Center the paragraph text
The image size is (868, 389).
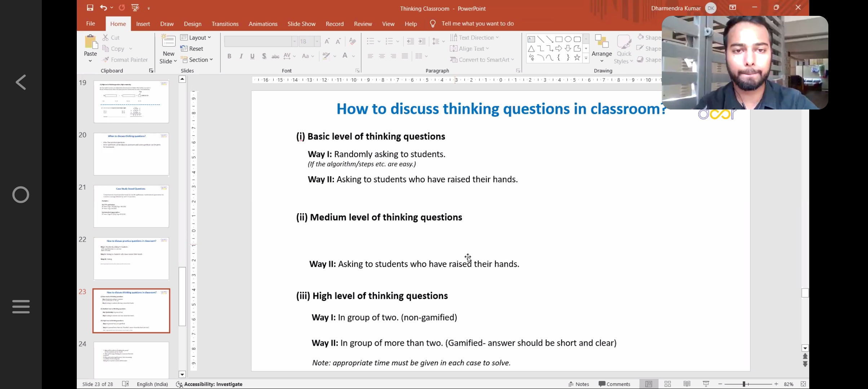tap(382, 56)
